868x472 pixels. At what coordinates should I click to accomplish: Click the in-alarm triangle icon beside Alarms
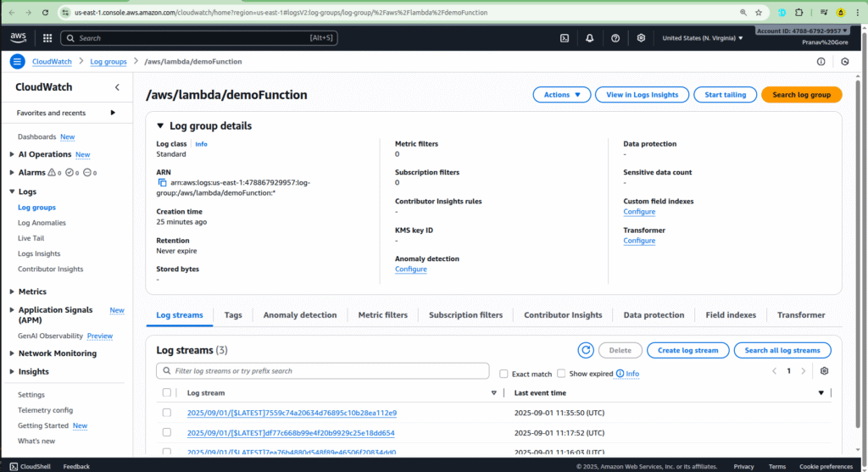tap(52, 173)
